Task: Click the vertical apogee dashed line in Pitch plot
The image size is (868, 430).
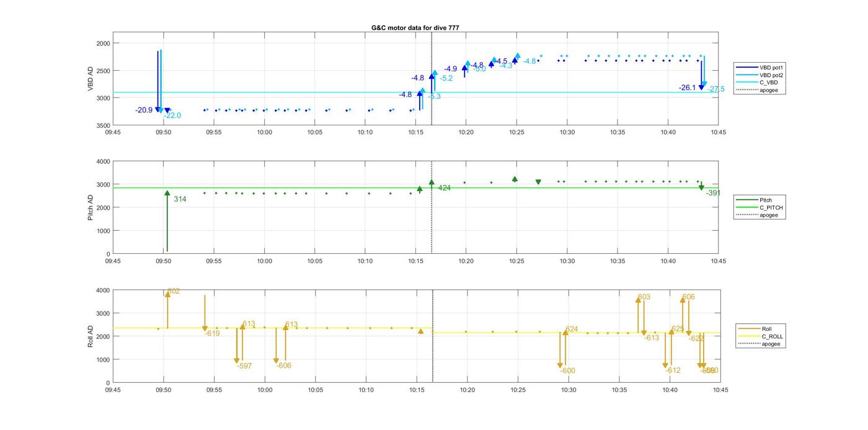Action: click(x=432, y=208)
